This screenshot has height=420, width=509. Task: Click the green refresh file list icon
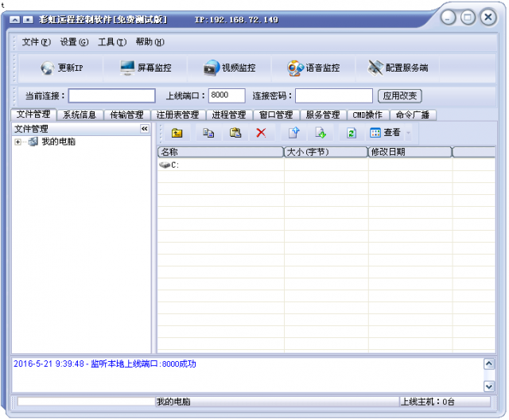352,133
